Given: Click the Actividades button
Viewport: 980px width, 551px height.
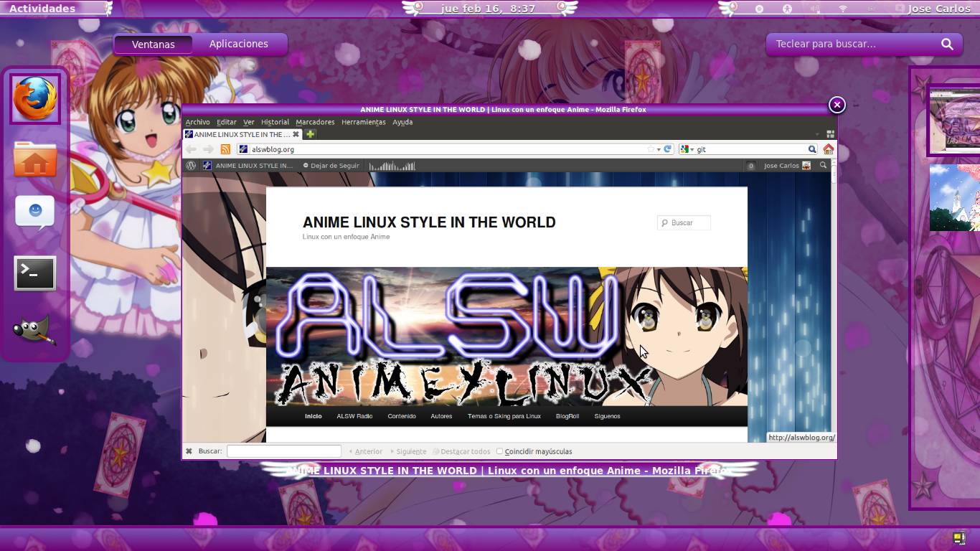Looking at the screenshot, I should 42,9.
